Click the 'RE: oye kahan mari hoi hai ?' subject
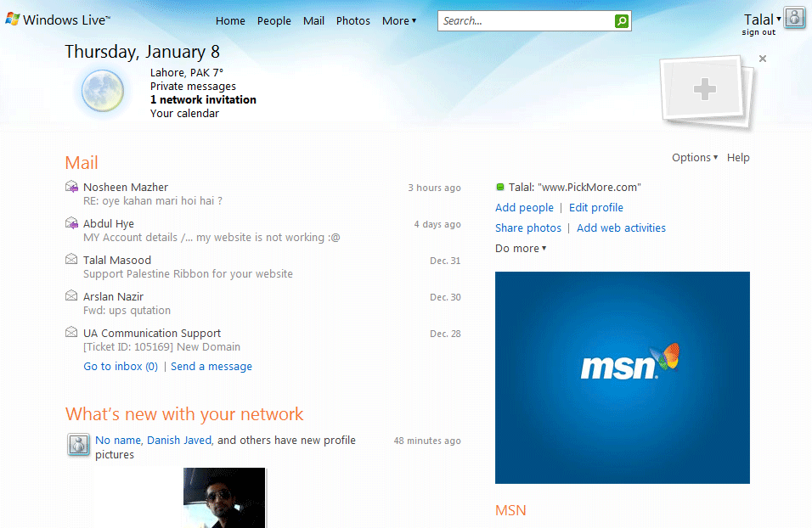The width and height of the screenshot is (812, 528). [x=153, y=201]
